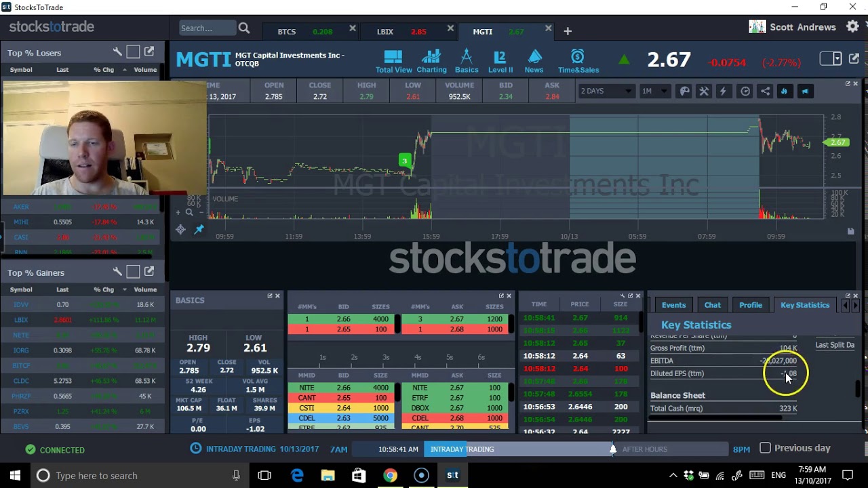The image size is (868, 488).
Task: Open Time & Sales wrench settings
Action: pos(622,296)
